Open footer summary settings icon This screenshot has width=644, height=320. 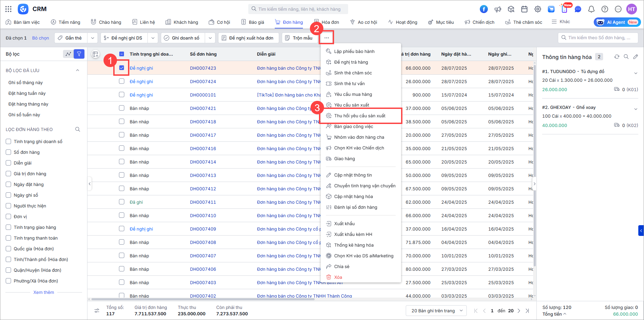tap(97, 311)
